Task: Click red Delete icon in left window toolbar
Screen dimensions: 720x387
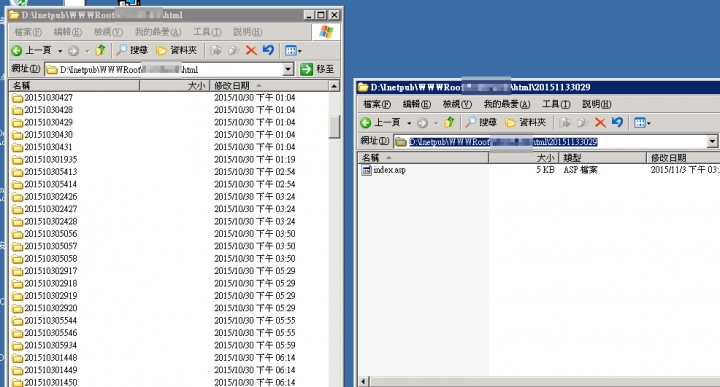Action: (251, 50)
